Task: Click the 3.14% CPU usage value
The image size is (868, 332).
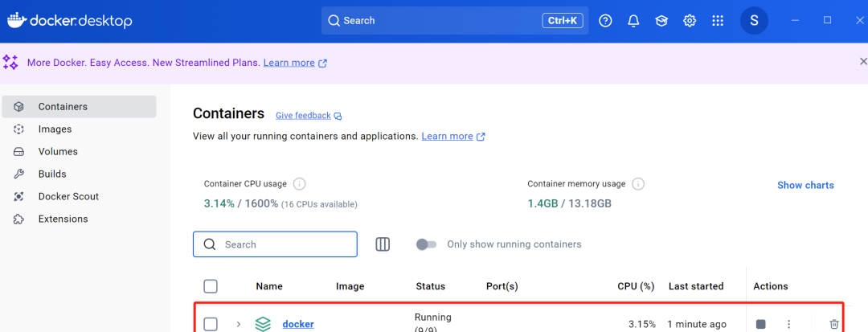Action: [x=219, y=203]
